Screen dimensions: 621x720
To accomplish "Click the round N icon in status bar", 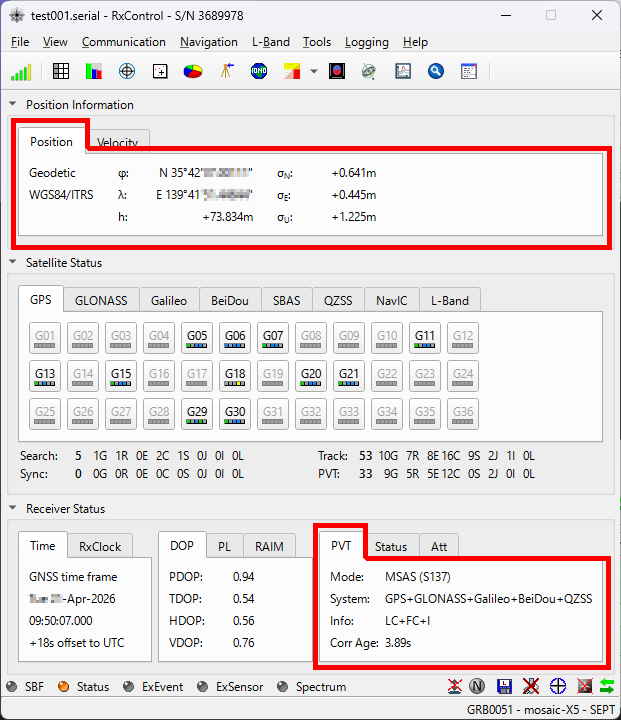I will [478, 687].
